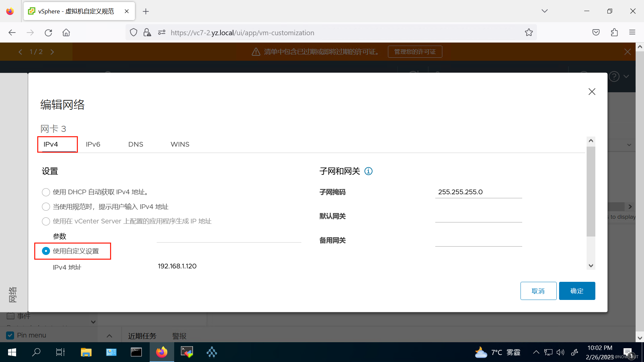Viewport: 644px width, 362px height.
Task: Select vCenter application generated IP option
Action: pyautogui.click(x=46, y=221)
